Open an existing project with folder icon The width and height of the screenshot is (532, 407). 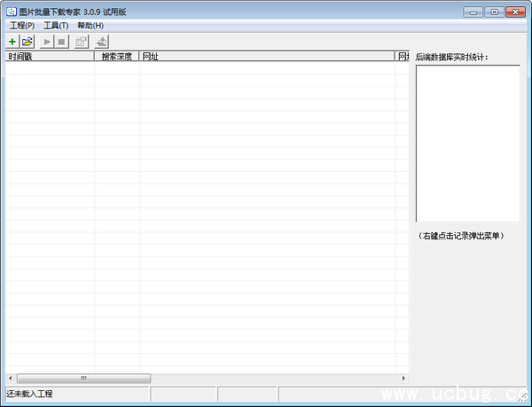pyautogui.click(x=27, y=42)
